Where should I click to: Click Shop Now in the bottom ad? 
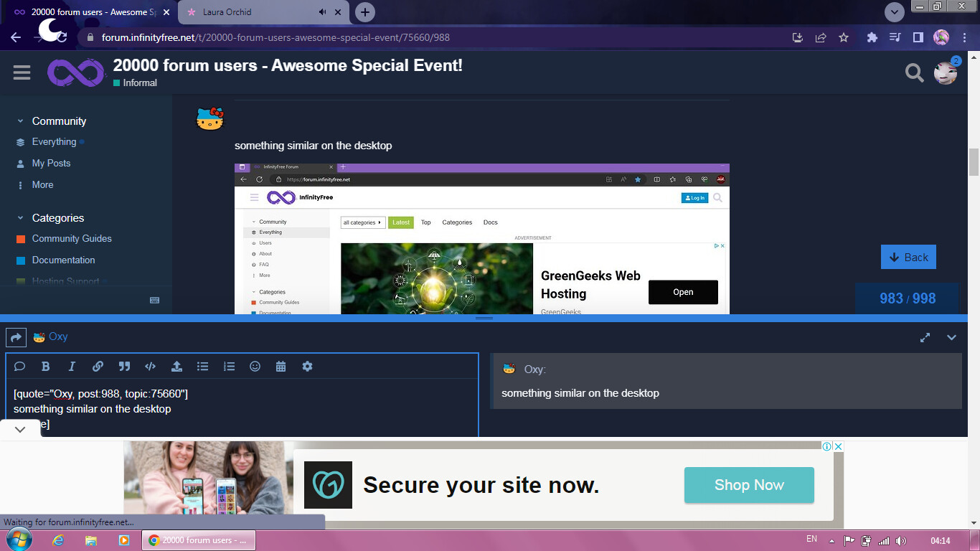pyautogui.click(x=749, y=485)
